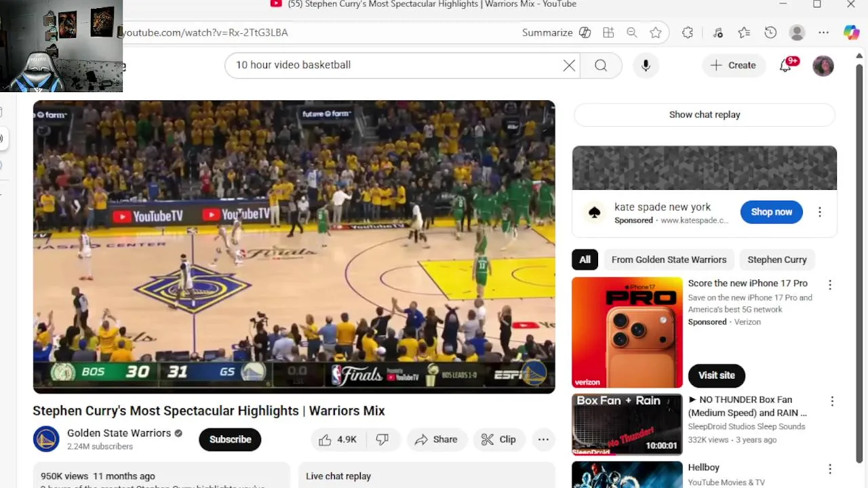Clear the YouTube search box text
This screenshot has width=868, height=488.
pyautogui.click(x=569, y=65)
